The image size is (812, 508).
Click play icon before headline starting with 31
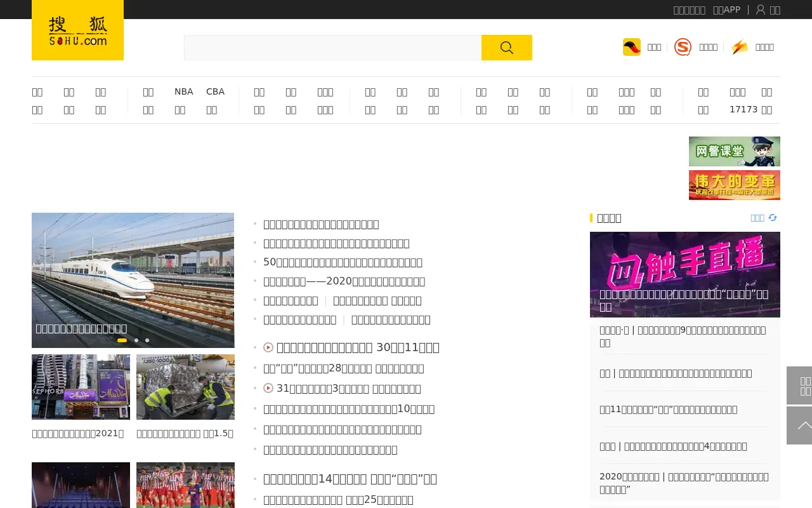click(x=268, y=388)
